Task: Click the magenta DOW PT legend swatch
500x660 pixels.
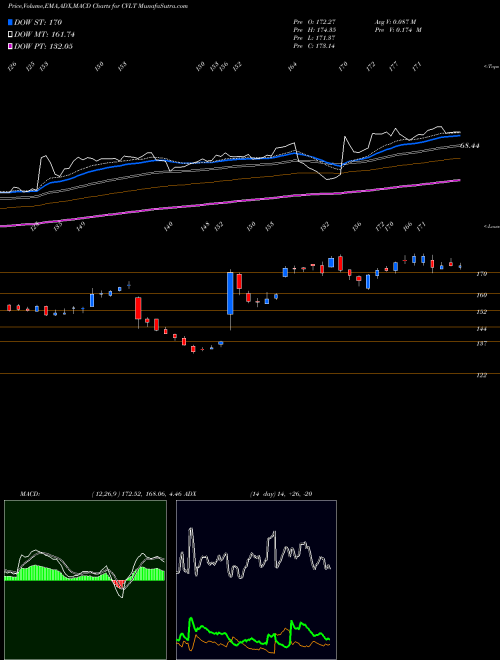Action: point(10,46)
